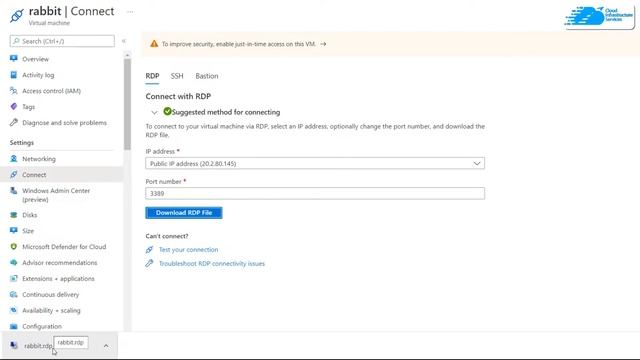Open Microsoft Defender for Cloud page
Viewport: 640px width, 360px height.
[x=64, y=247]
